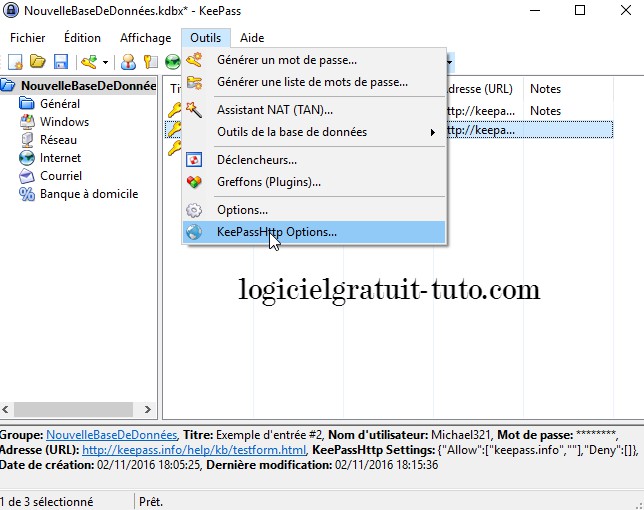This screenshot has width=644, height=510.
Task: Select the Courriel group
Action: (61, 176)
